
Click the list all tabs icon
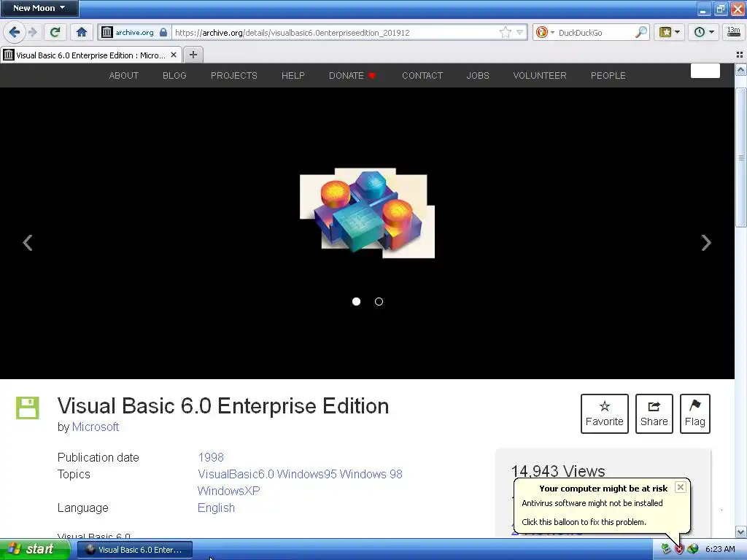740,55
